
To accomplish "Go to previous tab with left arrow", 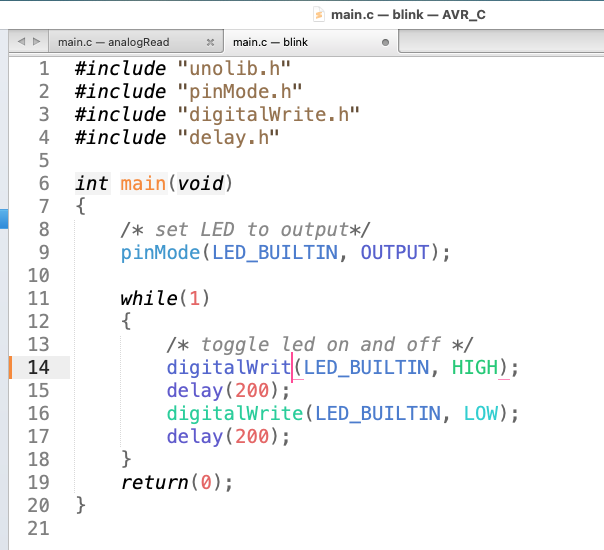I will [x=22, y=41].
